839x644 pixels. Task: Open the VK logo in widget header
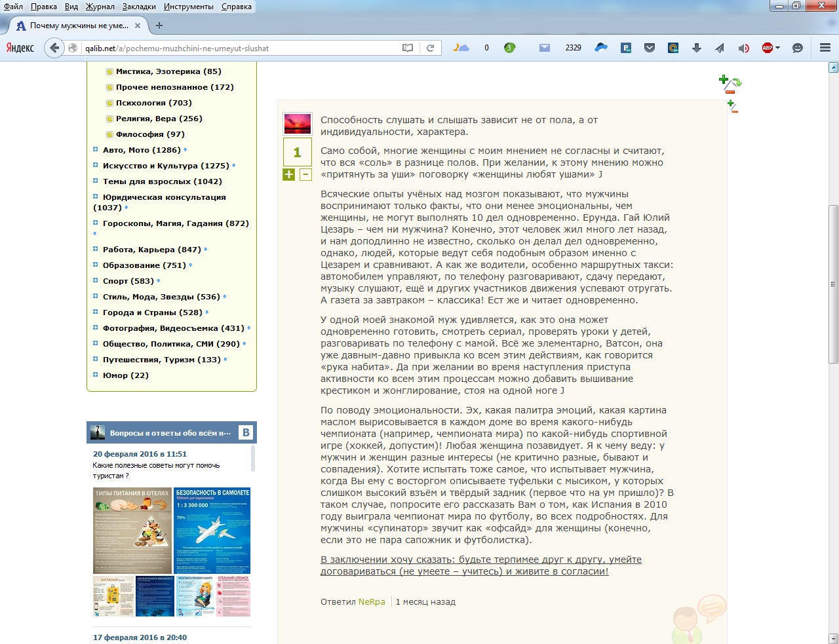tap(246, 432)
